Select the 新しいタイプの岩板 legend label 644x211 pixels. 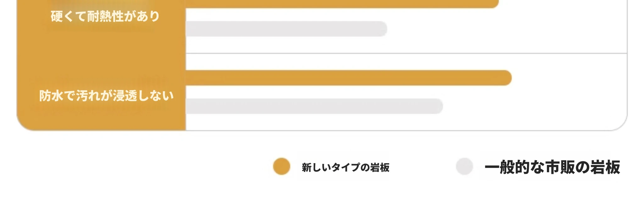346,167
